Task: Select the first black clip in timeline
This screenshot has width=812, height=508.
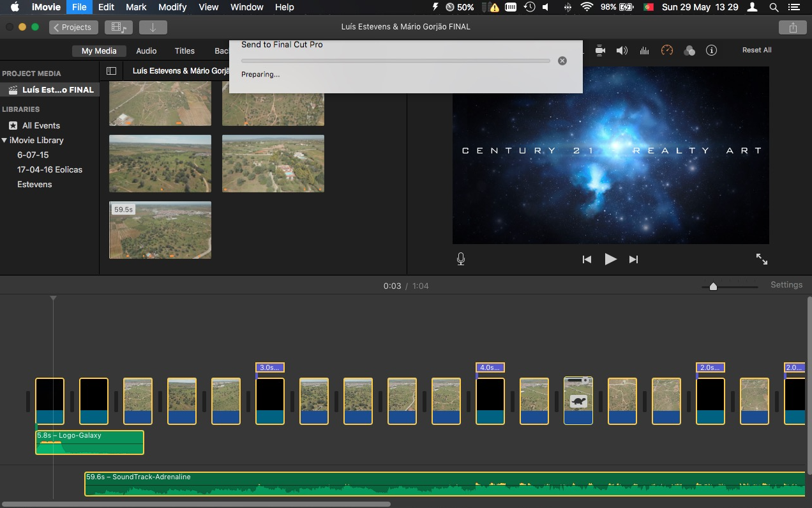Action: click(50, 401)
